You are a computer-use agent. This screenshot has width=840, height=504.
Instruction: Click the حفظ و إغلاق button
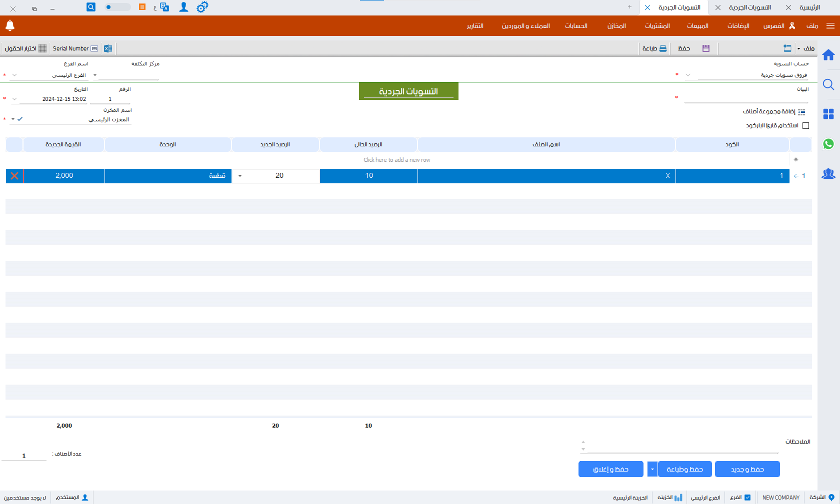point(610,469)
